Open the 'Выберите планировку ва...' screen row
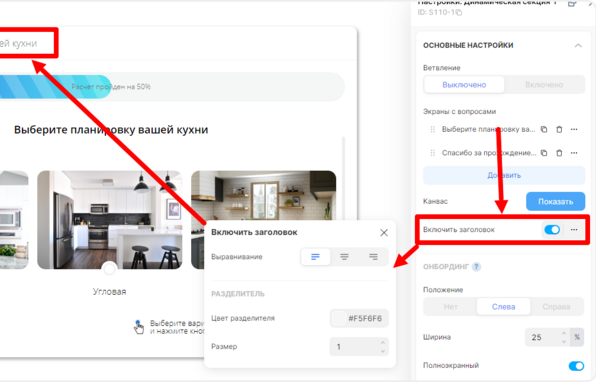This screenshot has height=382, width=596. pos(488,130)
